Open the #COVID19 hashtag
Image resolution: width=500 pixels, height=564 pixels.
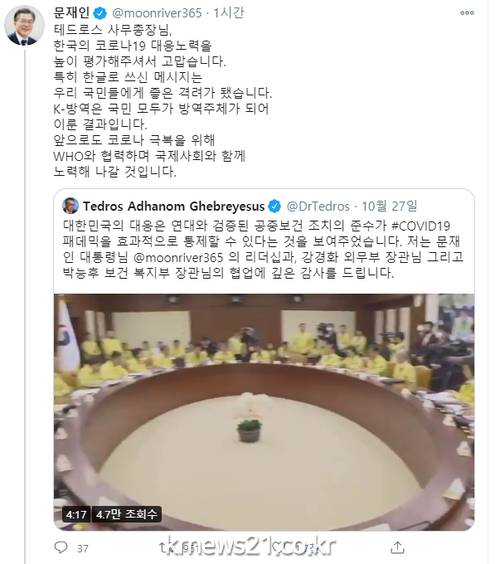pos(421,226)
